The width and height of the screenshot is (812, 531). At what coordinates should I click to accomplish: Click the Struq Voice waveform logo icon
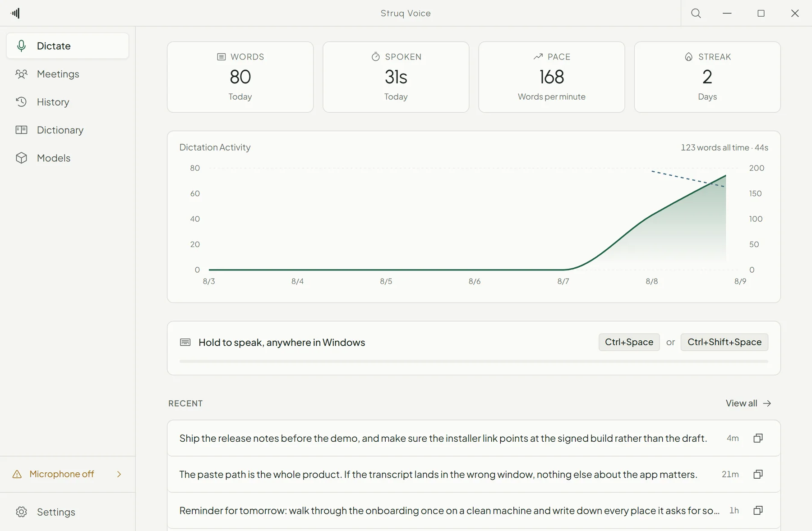pyautogui.click(x=15, y=13)
